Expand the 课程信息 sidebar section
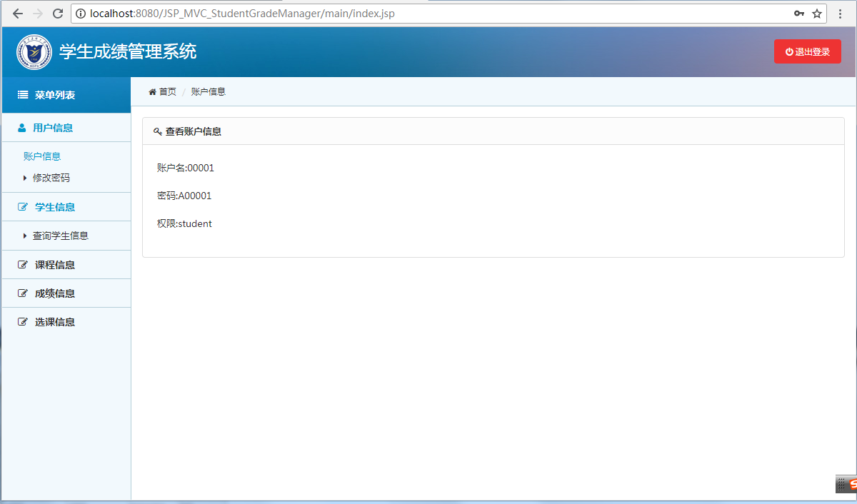Screen dimensions: 857x504 (x=54, y=265)
